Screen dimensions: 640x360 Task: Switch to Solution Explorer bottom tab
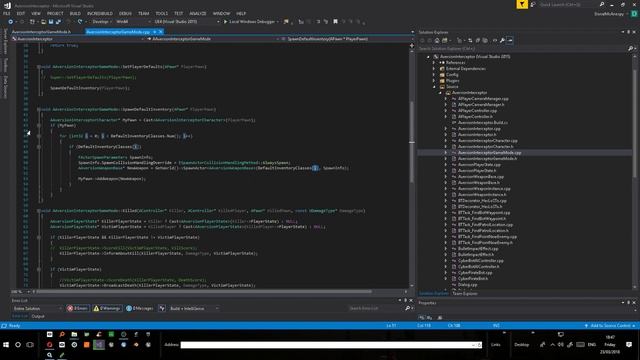pos(433,293)
